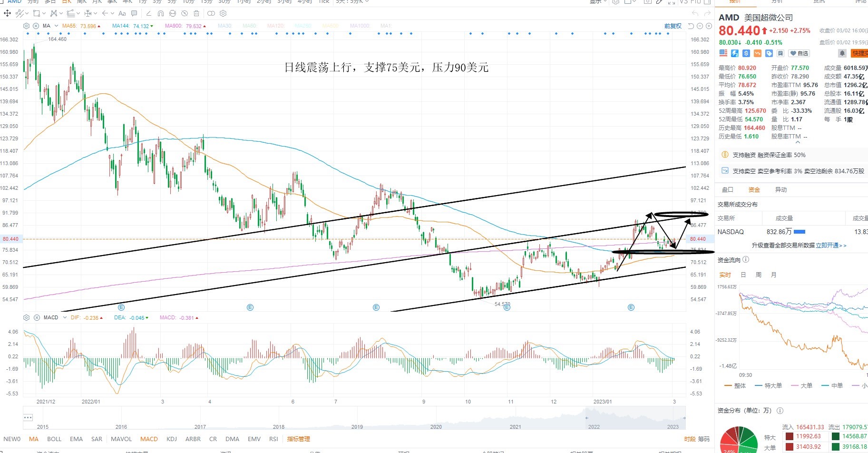
Task: Undo the last drawing action
Action: tap(695, 13)
